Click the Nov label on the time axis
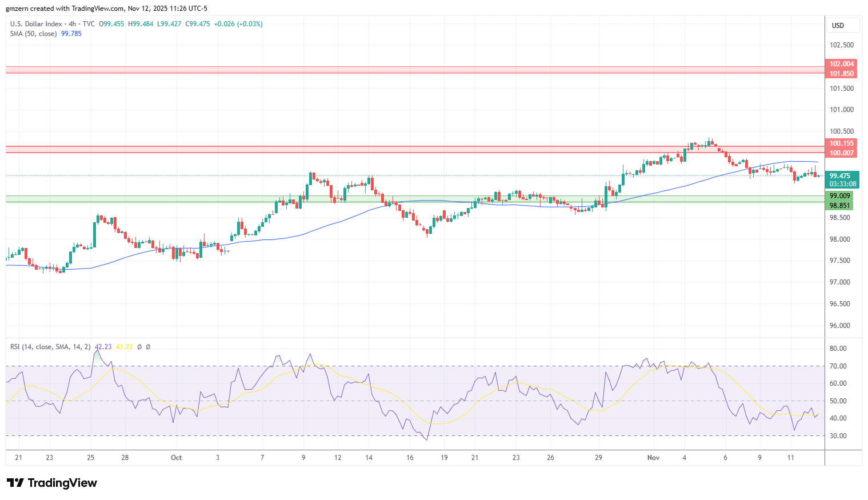Viewport: 868px width, 500px height. point(654,458)
